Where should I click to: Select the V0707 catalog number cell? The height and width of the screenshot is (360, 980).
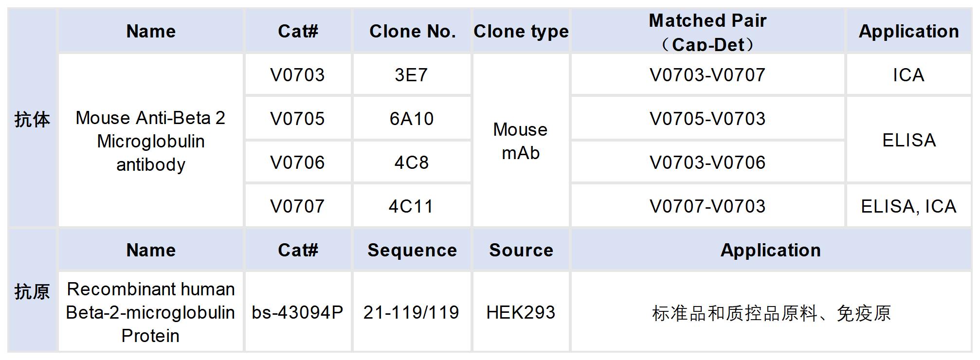click(x=297, y=206)
